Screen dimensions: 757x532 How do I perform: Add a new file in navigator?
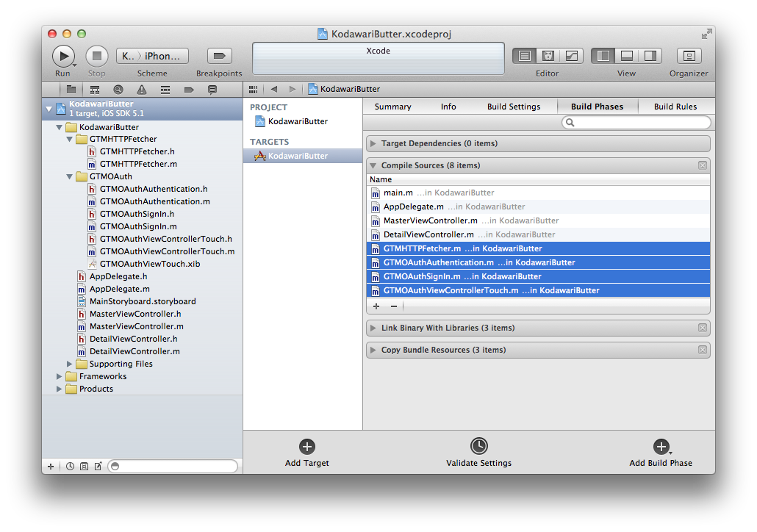point(51,467)
